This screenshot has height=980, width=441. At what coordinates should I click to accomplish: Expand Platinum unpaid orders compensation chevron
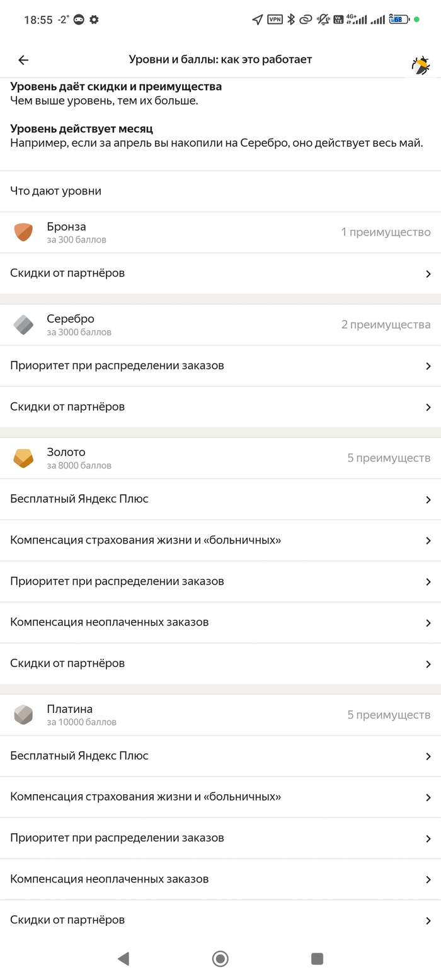[x=428, y=879]
